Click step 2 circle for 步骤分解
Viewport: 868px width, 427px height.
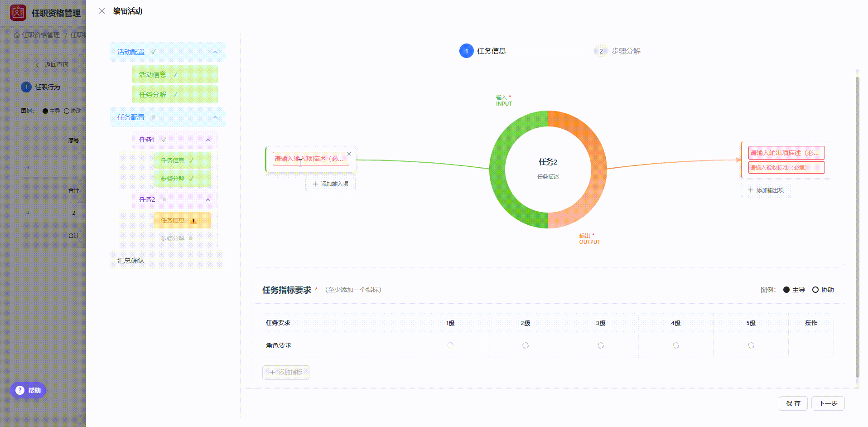(x=601, y=51)
